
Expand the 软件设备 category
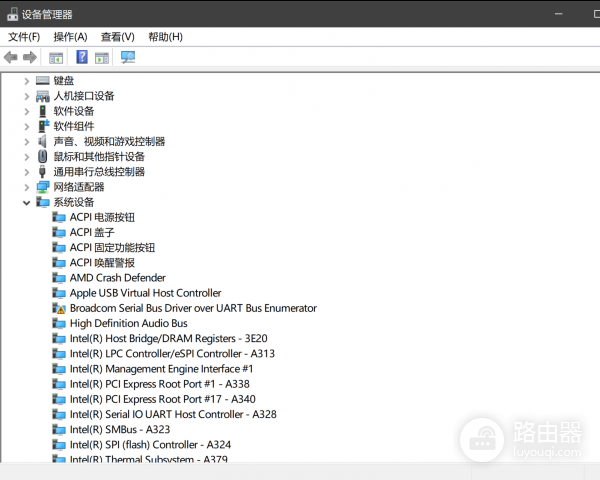click(x=26, y=111)
